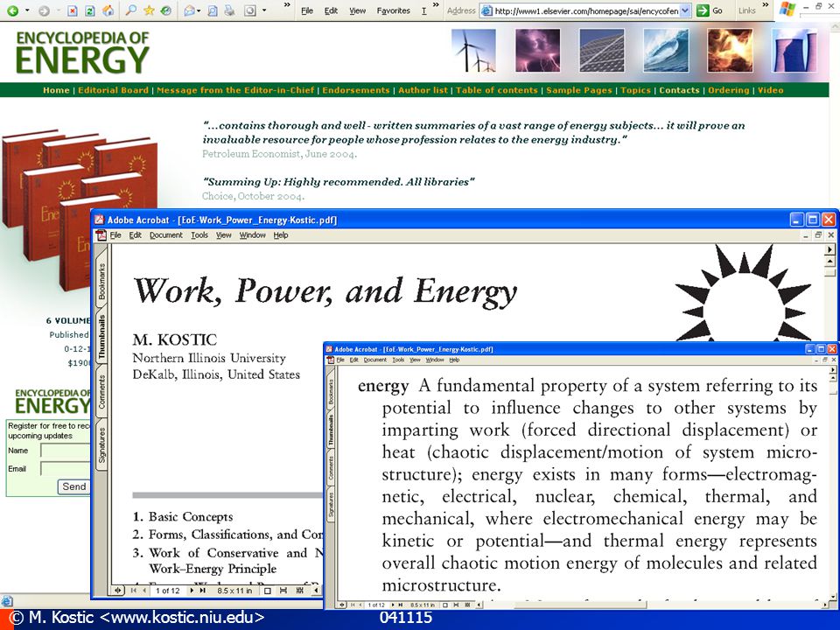Toggle navigation pane button in the small Acrobat window
The image size is (840, 630).
click(x=341, y=605)
